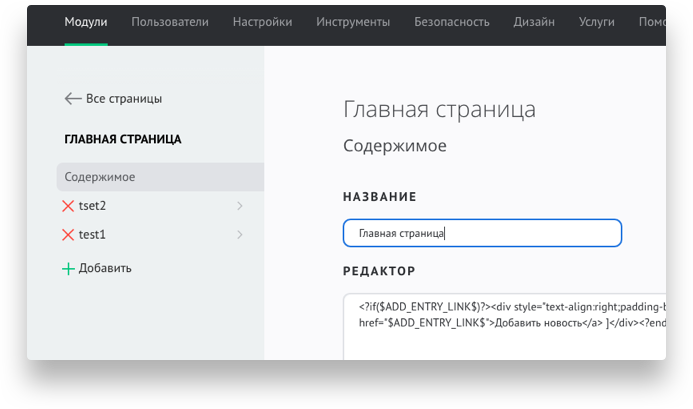Click the Все страницы link
This screenshot has width=693, height=409.
click(x=124, y=99)
